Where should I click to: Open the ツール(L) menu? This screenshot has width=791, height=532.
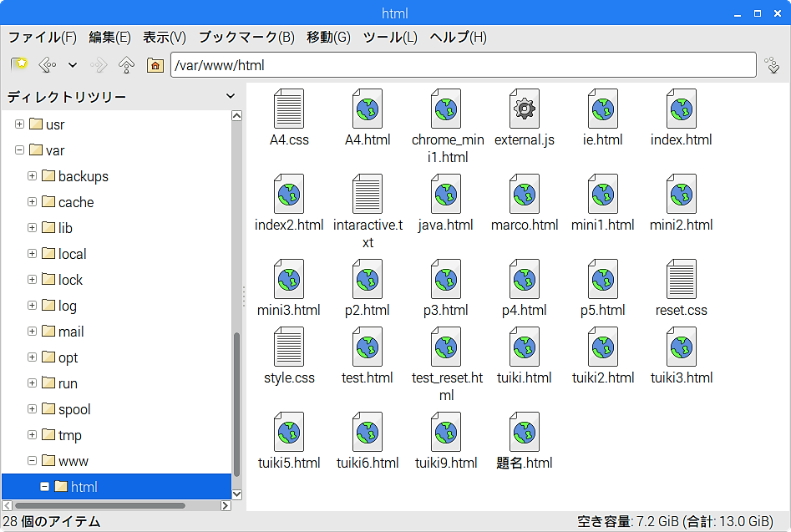coord(390,38)
